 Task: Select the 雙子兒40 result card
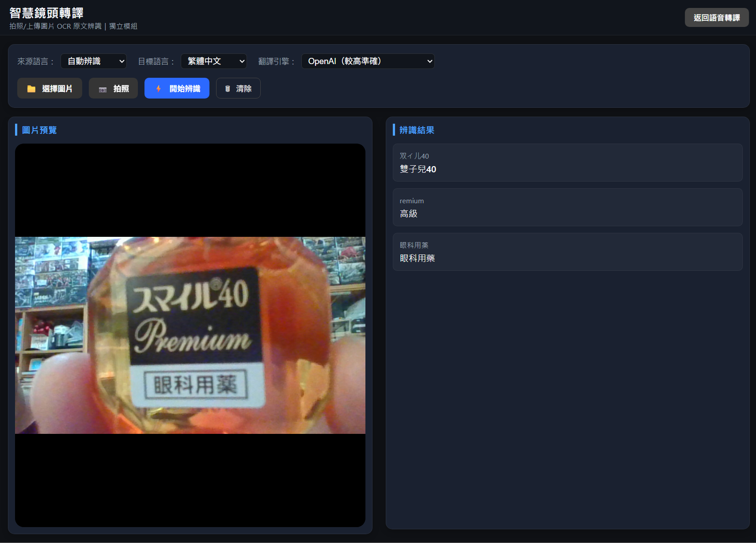coord(568,163)
